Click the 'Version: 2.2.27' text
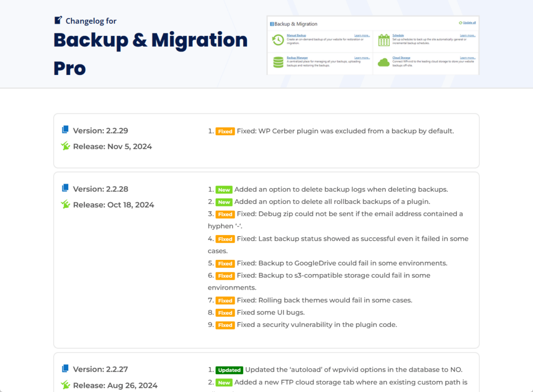The image size is (533, 392). coord(100,369)
